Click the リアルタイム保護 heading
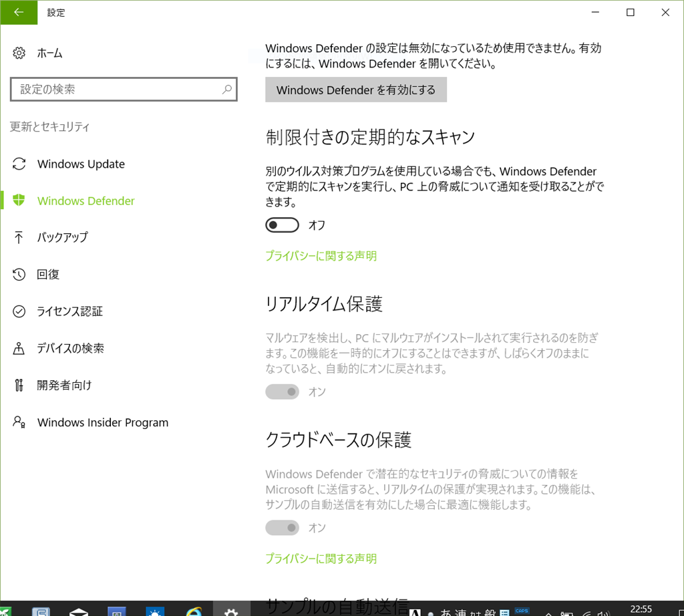684x616 pixels. tap(324, 304)
